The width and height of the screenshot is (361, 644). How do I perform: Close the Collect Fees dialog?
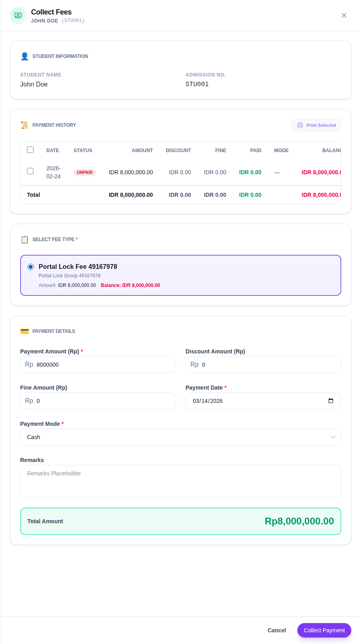click(x=344, y=15)
